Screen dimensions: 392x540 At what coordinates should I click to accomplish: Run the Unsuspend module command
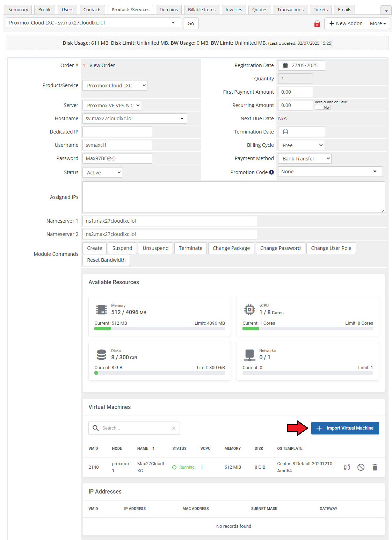click(155, 248)
